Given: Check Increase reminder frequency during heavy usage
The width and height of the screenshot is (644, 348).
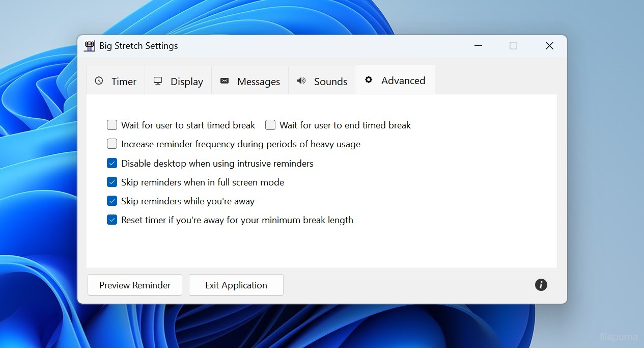Looking at the screenshot, I should pyautogui.click(x=112, y=144).
